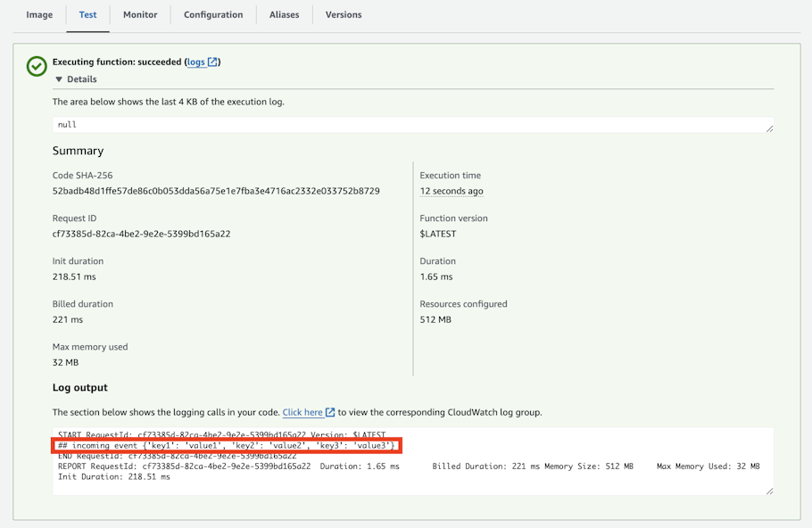
Task: Select the Image tab
Action: pyautogui.click(x=39, y=14)
